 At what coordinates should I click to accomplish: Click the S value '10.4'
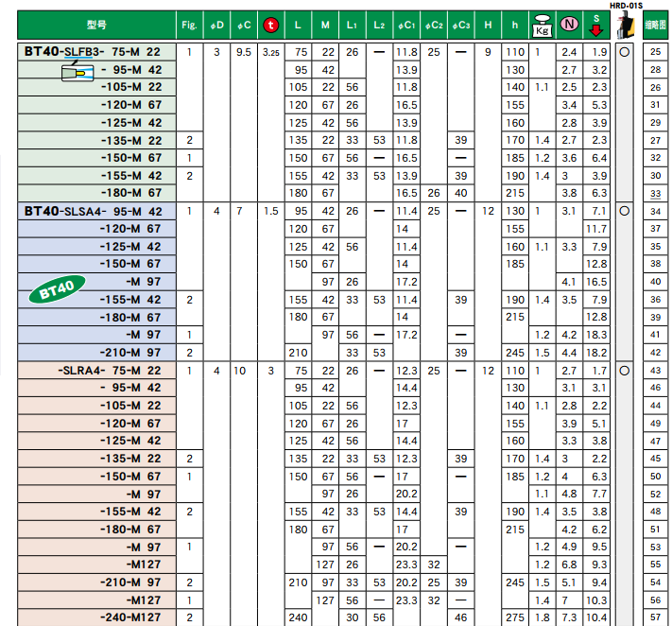tap(596, 617)
